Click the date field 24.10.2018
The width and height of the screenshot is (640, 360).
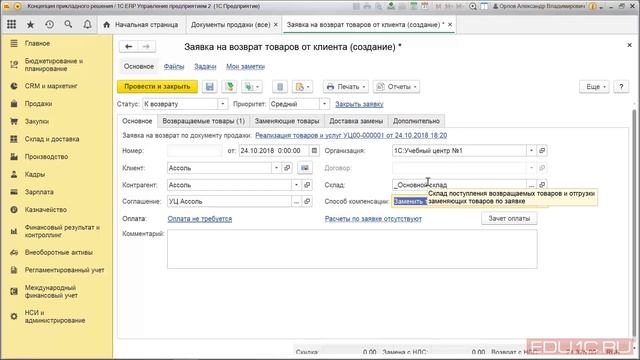point(274,151)
